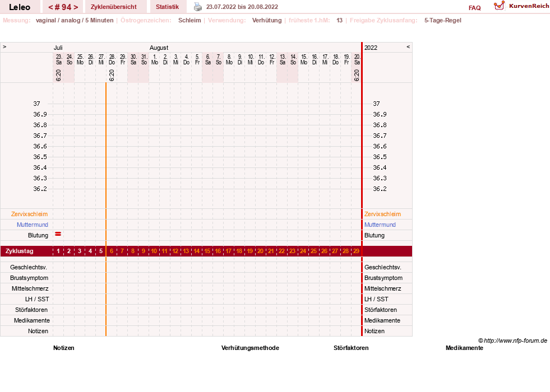Select cycle day 6 in Zyklustag row
The height and width of the screenshot is (392, 550).
pyautogui.click(x=112, y=251)
